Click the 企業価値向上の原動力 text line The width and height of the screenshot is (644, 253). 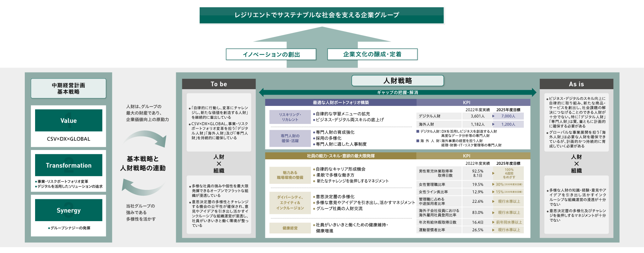tap(147, 119)
